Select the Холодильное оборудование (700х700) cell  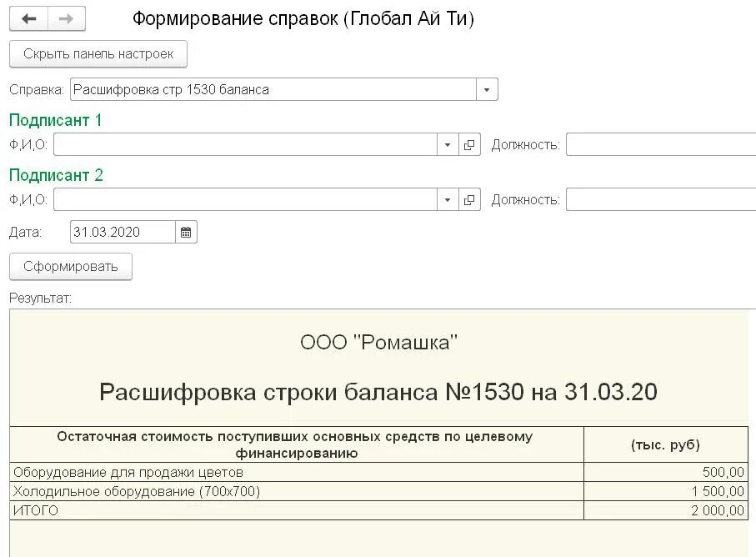(x=297, y=491)
